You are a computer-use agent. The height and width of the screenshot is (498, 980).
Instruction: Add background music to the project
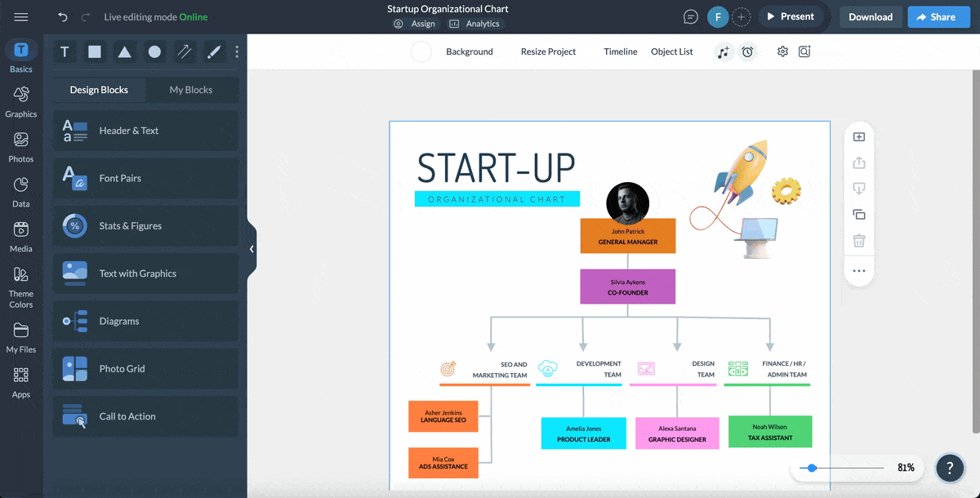pyautogui.click(x=724, y=51)
